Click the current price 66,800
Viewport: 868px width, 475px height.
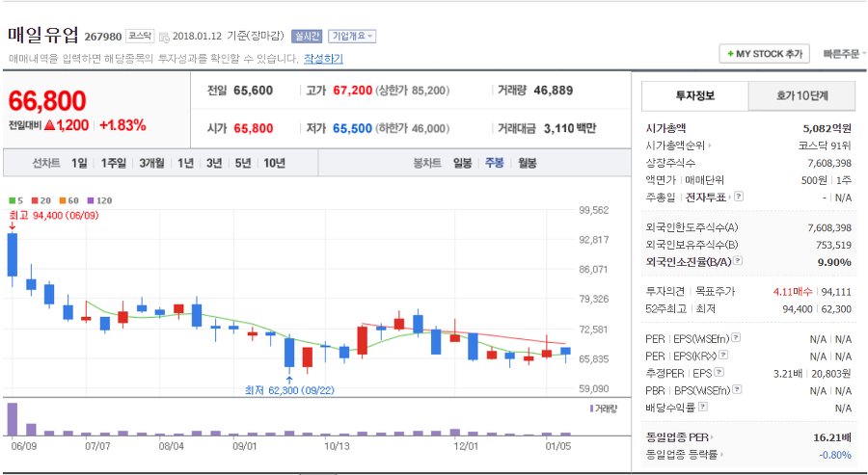(47, 100)
